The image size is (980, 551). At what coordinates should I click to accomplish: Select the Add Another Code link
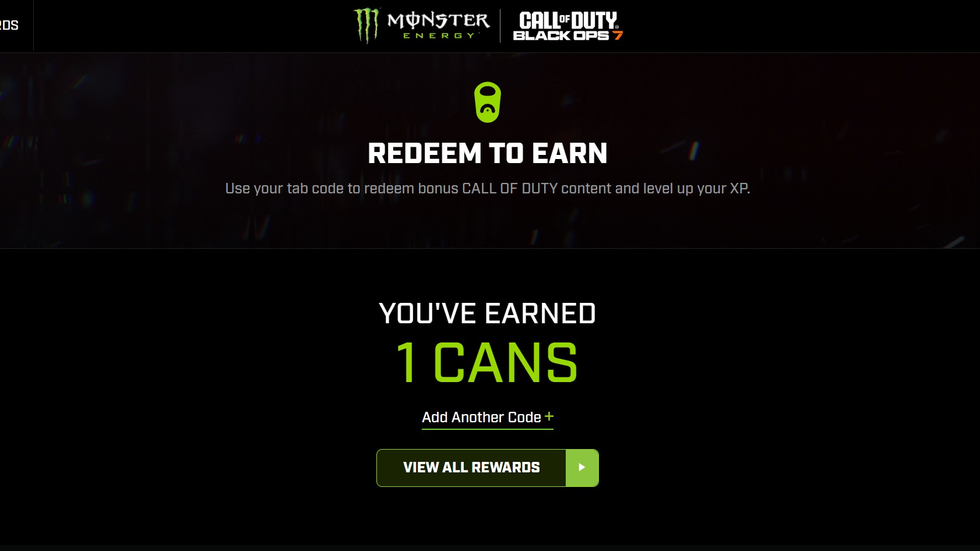[x=481, y=417]
